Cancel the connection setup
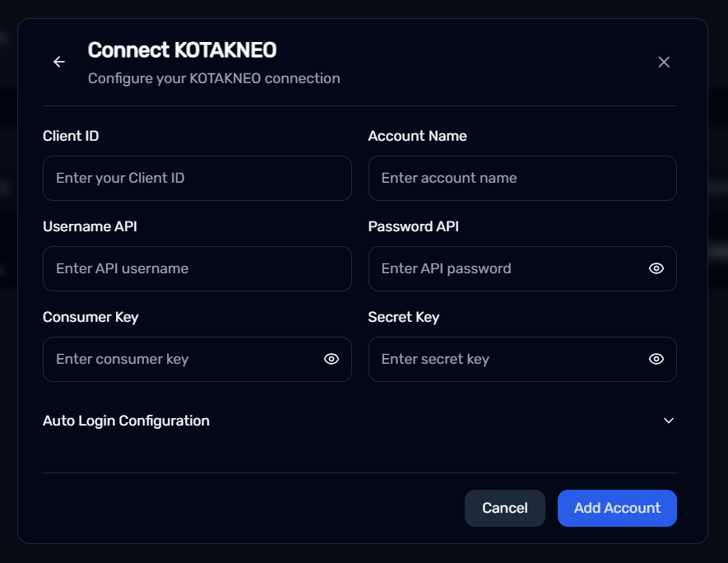 505,508
